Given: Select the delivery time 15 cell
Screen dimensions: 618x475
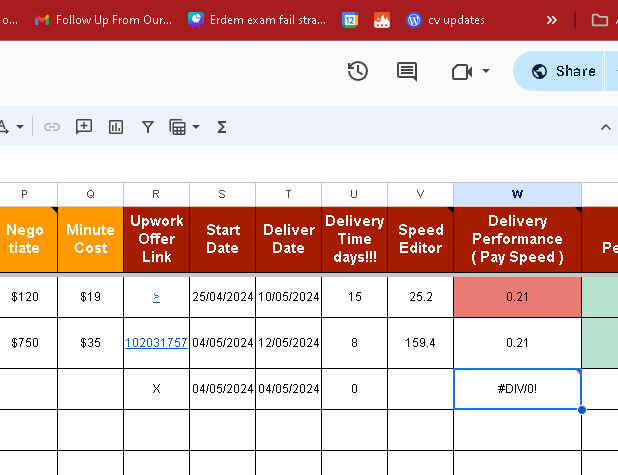Looking at the screenshot, I should click(x=354, y=297).
